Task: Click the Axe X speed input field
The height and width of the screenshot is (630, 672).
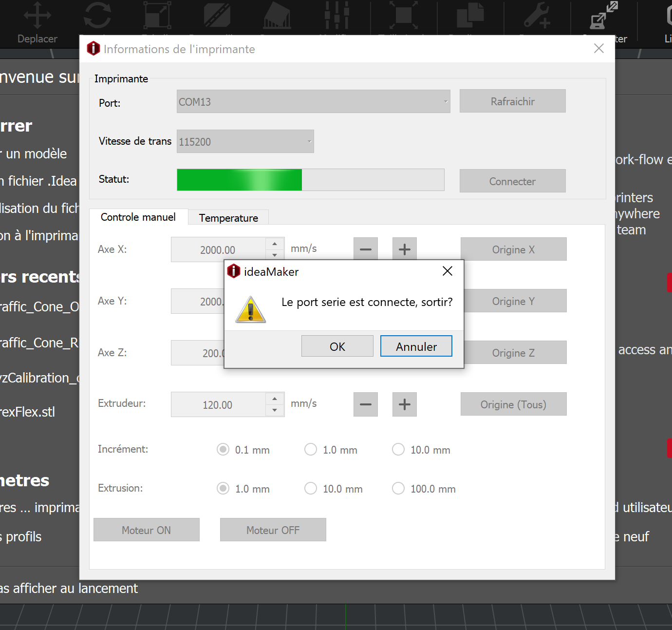Action: [218, 249]
